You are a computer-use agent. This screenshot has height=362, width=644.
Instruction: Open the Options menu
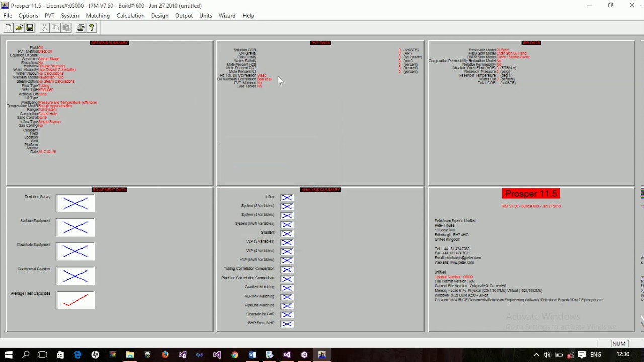(28, 16)
